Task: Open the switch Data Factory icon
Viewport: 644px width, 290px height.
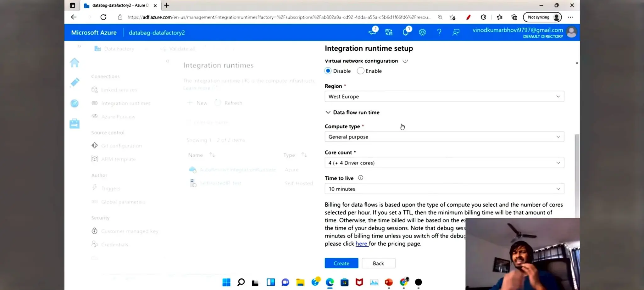Action: [389, 32]
